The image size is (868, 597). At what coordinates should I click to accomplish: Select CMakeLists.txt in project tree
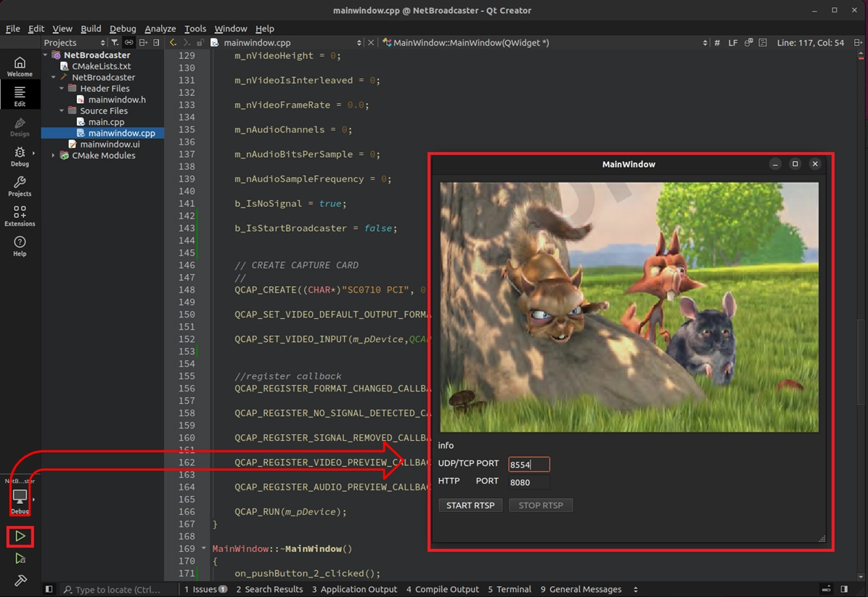(101, 66)
